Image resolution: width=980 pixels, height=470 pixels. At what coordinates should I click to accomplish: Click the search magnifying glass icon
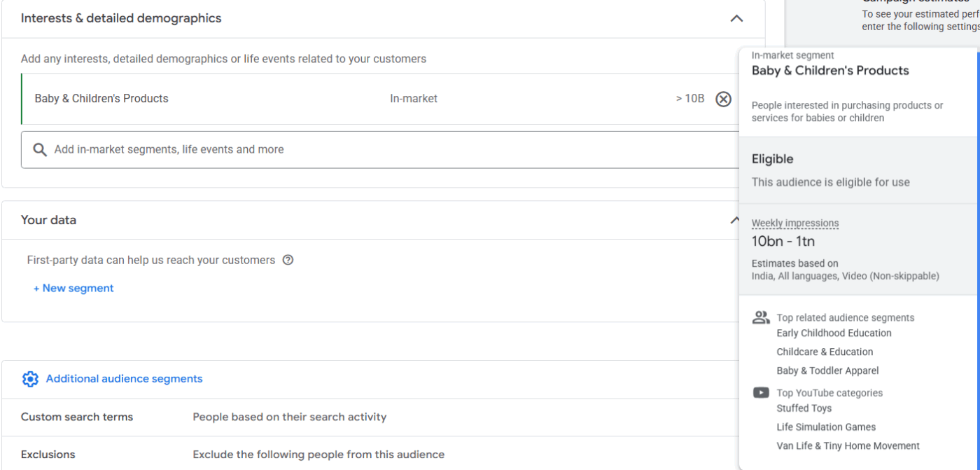coord(38,149)
